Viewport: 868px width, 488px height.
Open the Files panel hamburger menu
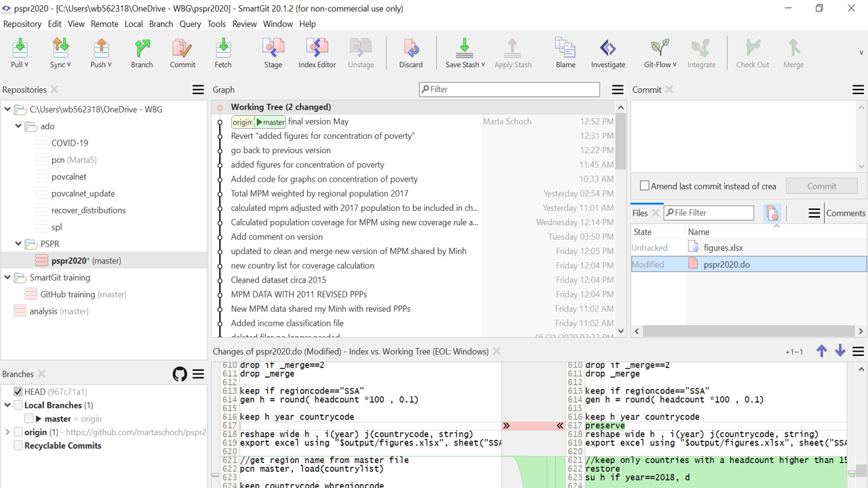coord(814,213)
